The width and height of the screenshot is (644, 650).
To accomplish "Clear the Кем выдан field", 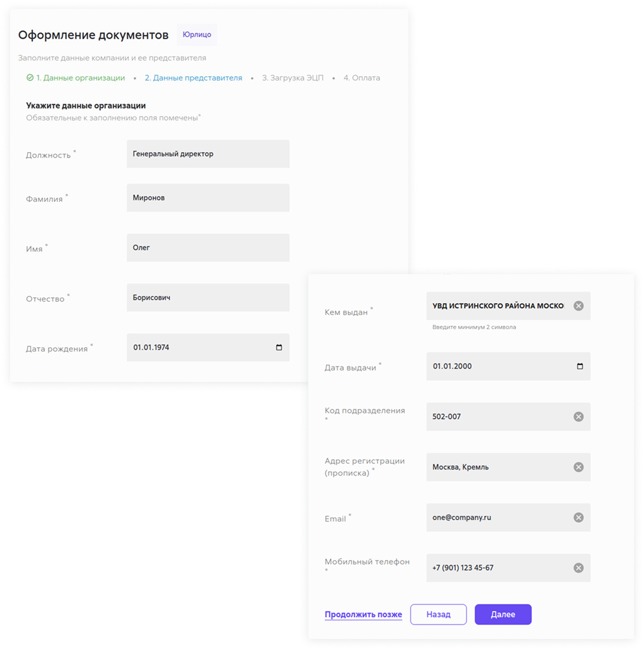I will 579,306.
